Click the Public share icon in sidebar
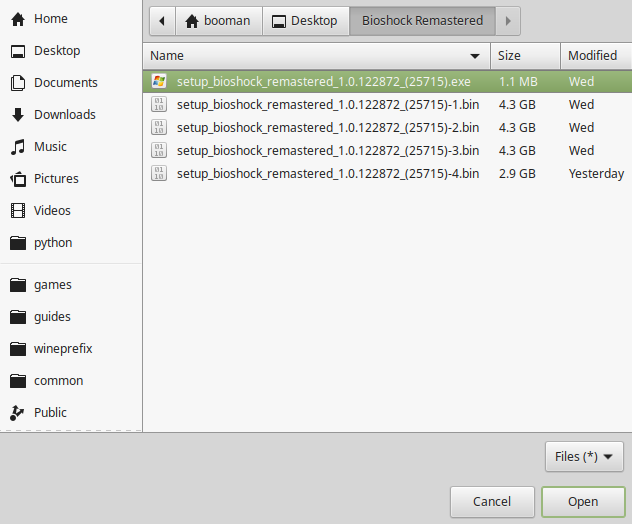The height and width of the screenshot is (524, 632). (x=17, y=413)
